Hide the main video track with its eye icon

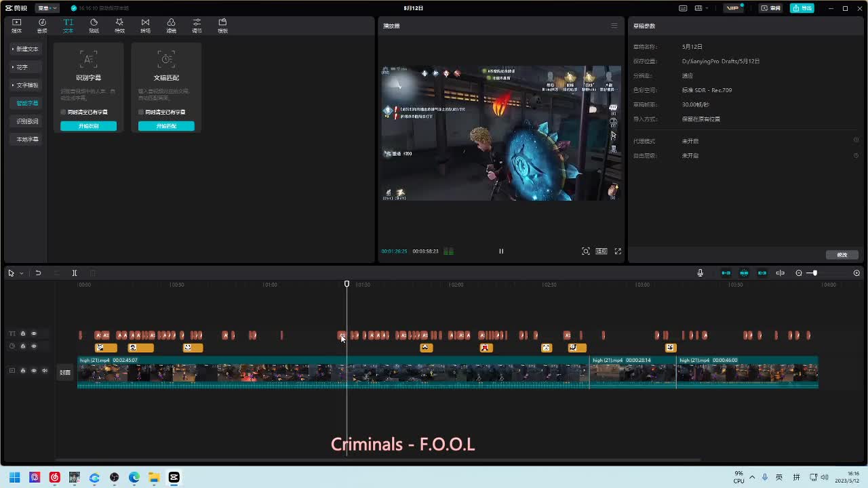tap(34, 371)
